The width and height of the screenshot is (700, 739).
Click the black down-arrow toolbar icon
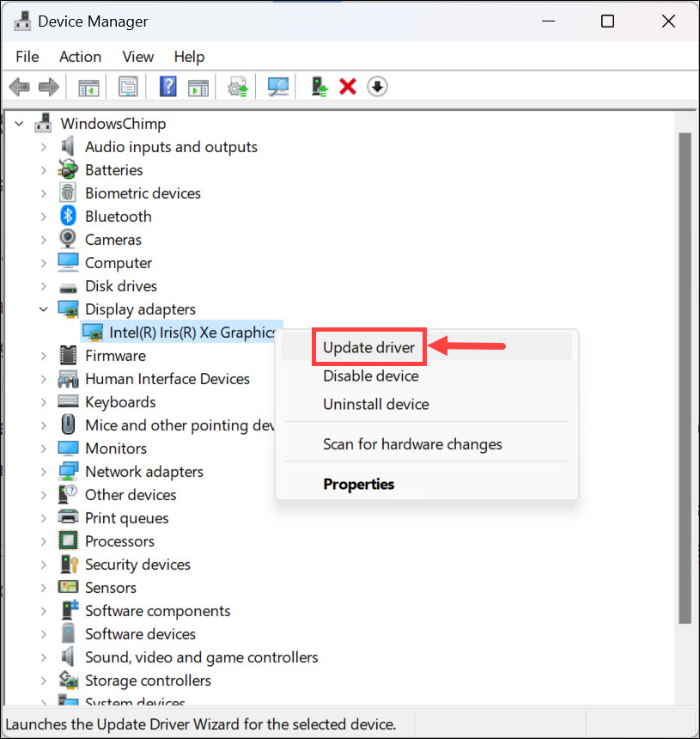[x=377, y=87]
